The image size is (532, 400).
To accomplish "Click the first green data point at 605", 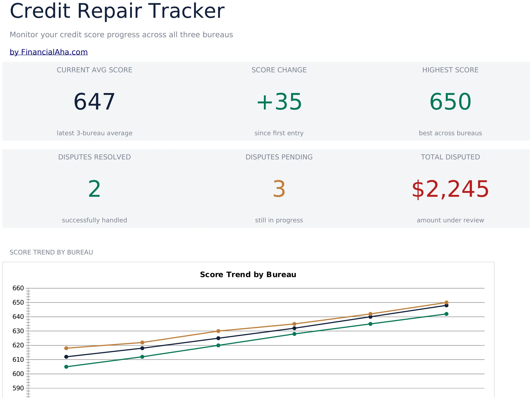I will [x=66, y=367].
